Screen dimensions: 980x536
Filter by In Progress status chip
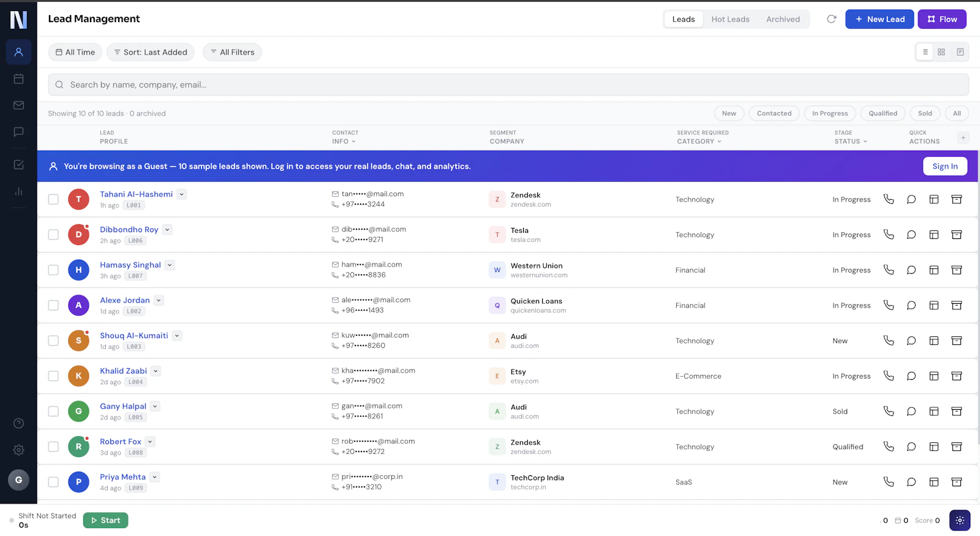pyautogui.click(x=830, y=113)
